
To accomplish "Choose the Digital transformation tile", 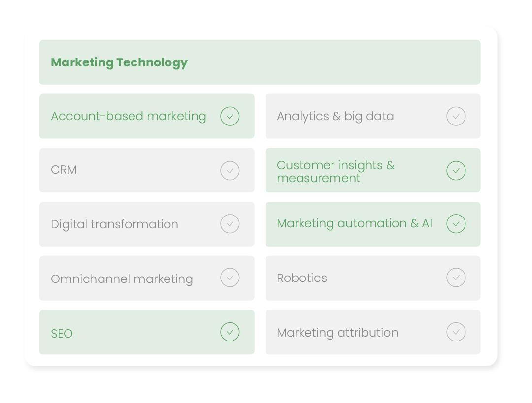I will click(x=147, y=224).
